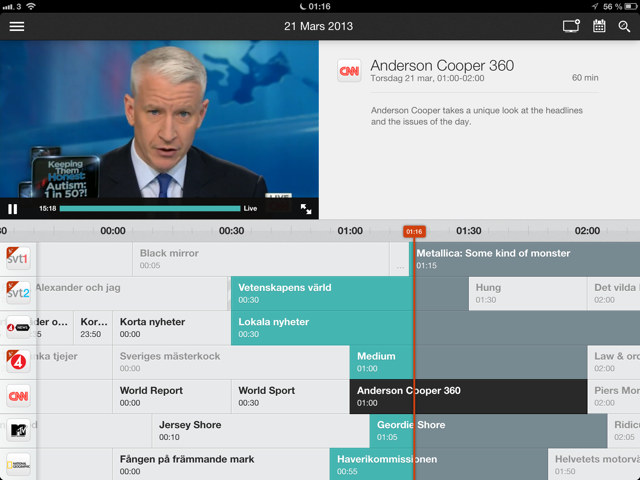Select the CNN channel logo in guide
Image resolution: width=640 pixels, height=480 pixels.
[18, 396]
